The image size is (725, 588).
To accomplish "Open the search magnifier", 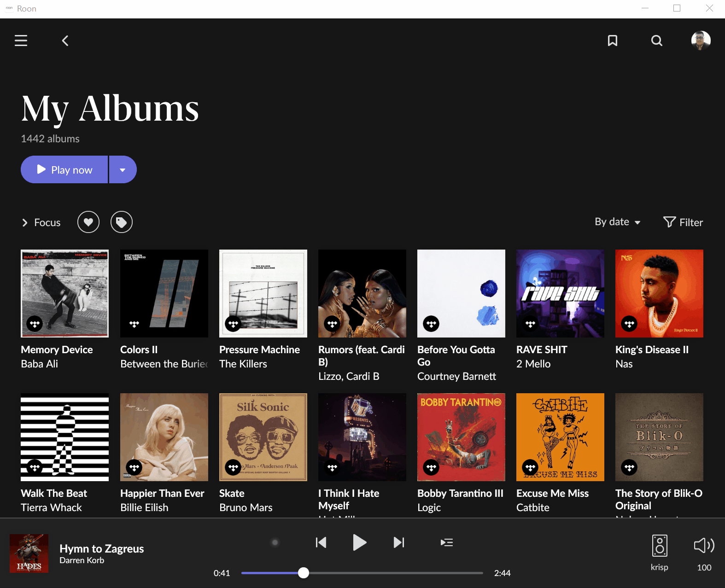I will point(657,41).
